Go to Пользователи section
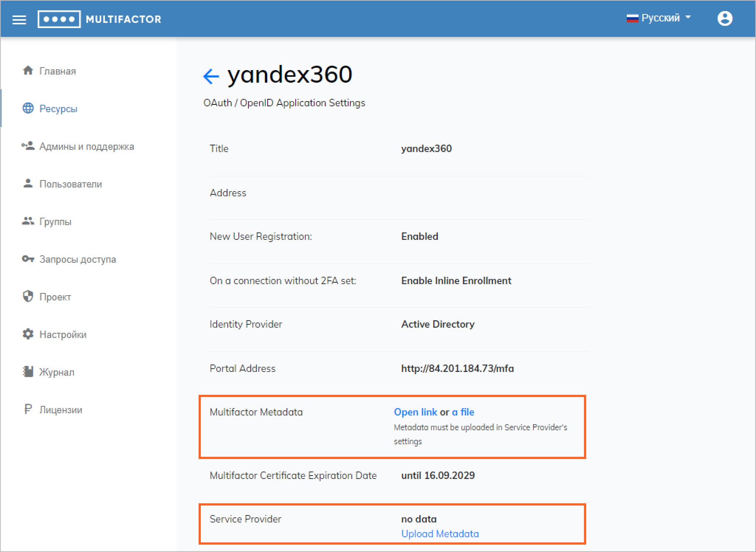 pos(71,184)
